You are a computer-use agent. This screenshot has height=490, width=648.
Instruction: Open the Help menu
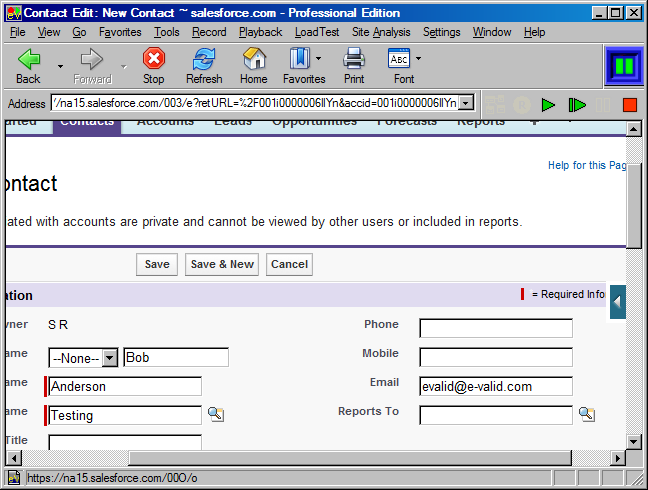pos(534,32)
